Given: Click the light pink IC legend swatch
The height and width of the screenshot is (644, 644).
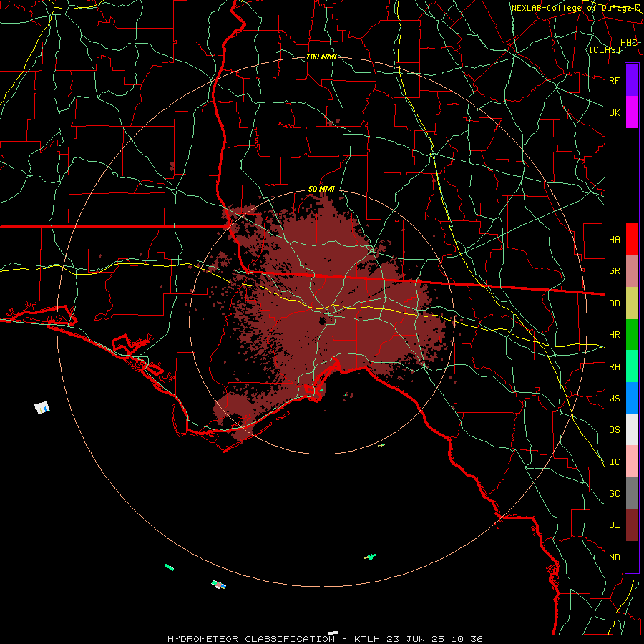Looking at the screenshot, I should [632, 462].
